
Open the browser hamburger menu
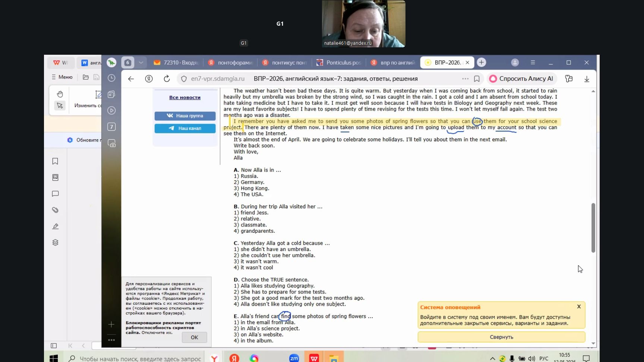(x=533, y=63)
